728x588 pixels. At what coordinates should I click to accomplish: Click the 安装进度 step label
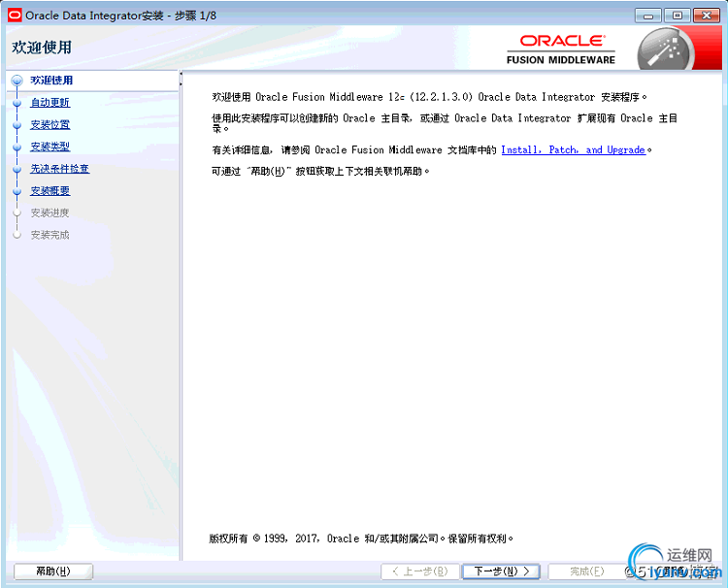click(x=50, y=213)
